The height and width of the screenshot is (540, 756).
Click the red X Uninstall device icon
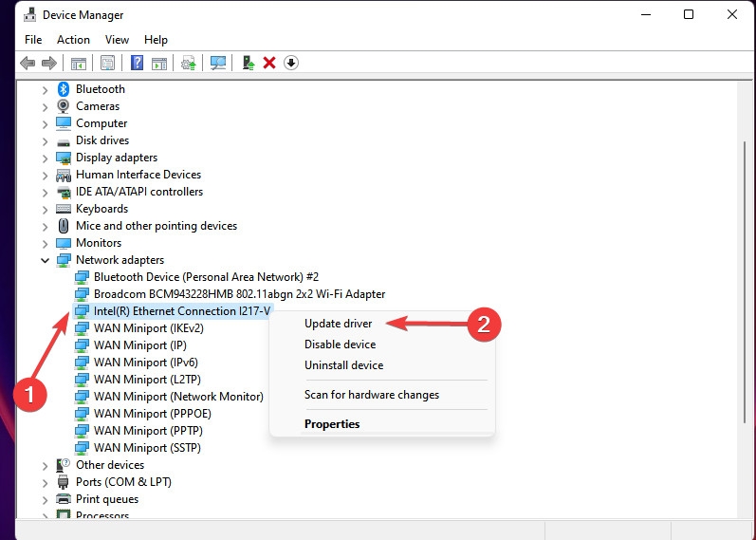click(x=269, y=63)
